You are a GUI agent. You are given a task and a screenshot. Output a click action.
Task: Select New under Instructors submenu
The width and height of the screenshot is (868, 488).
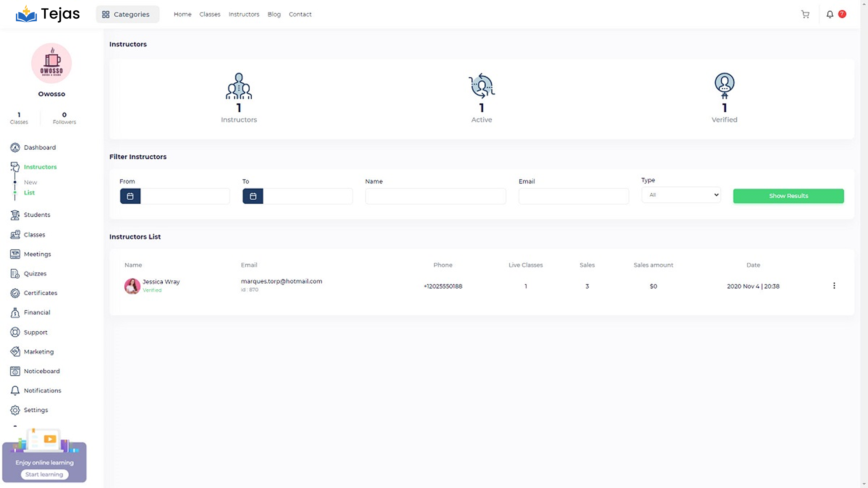(x=30, y=182)
